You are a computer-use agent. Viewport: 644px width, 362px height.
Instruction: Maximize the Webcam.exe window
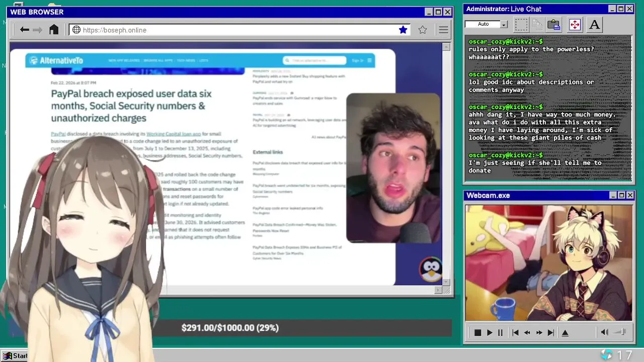point(621,195)
